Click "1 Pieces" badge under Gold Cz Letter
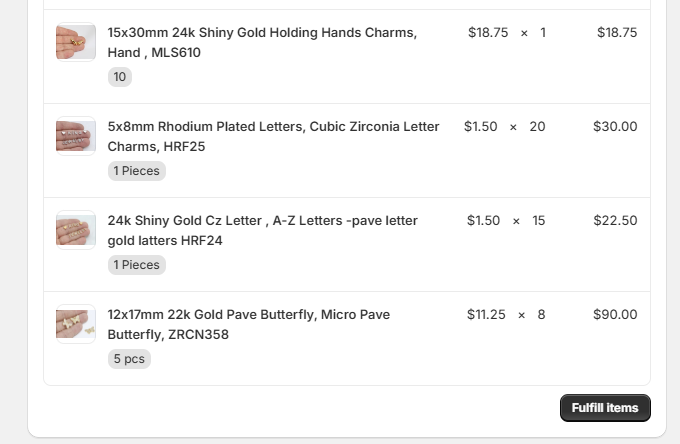Image resolution: width=680 pixels, height=444 pixels. pos(136,265)
